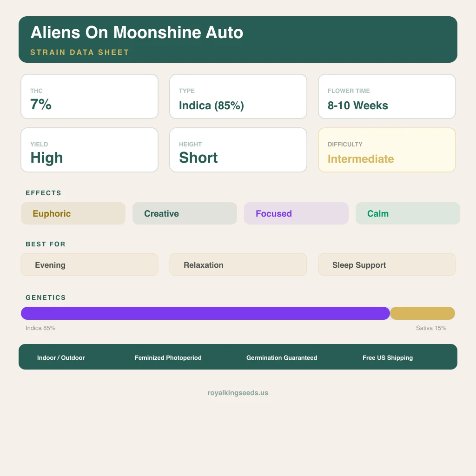Click the purple Indica genetics bar
Viewport: 476px width, 476px height.
click(x=205, y=313)
